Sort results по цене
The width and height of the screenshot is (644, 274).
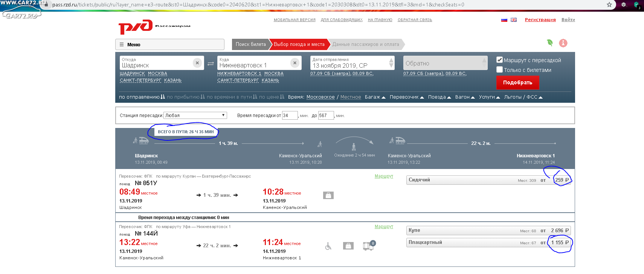(272, 97)
